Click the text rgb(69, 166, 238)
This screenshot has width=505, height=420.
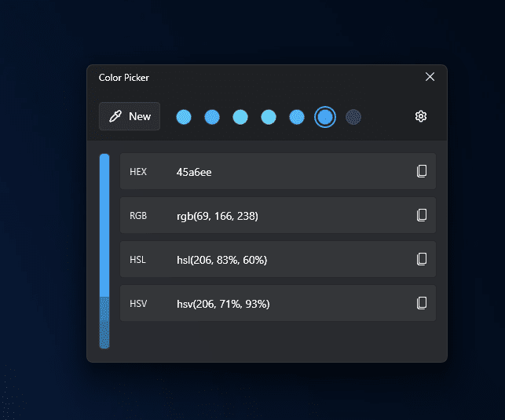pos(218,216)
